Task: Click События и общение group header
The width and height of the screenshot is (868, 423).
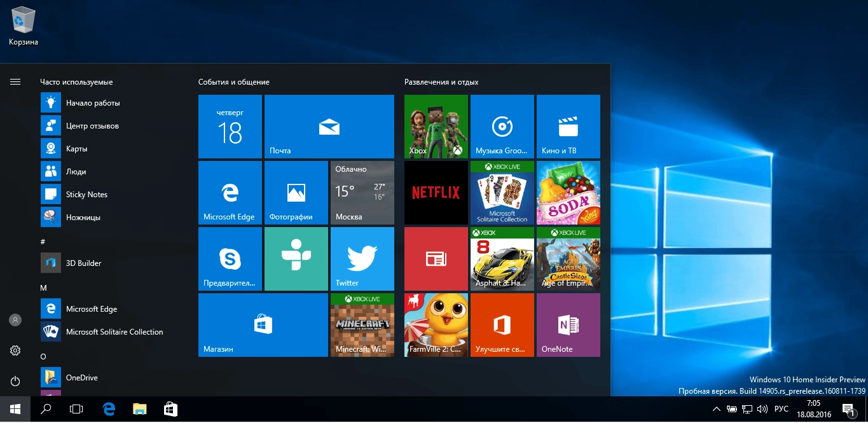Action: (x=234, y=82)
